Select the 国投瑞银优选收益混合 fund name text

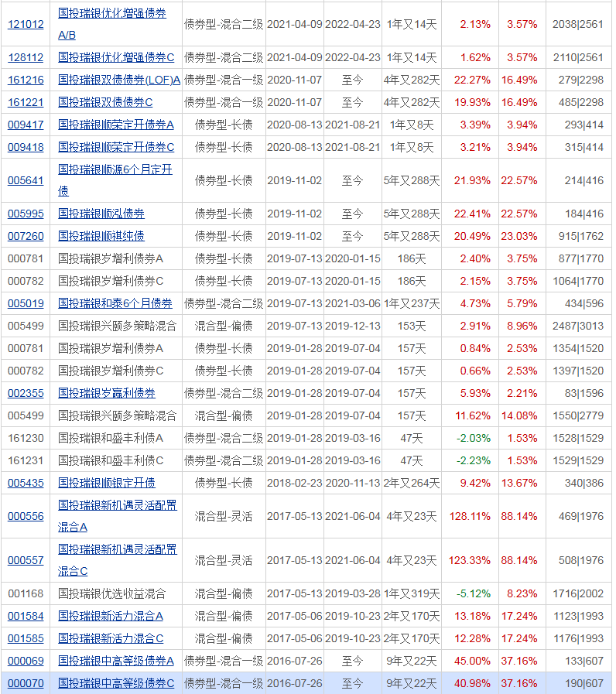(112, 594)
